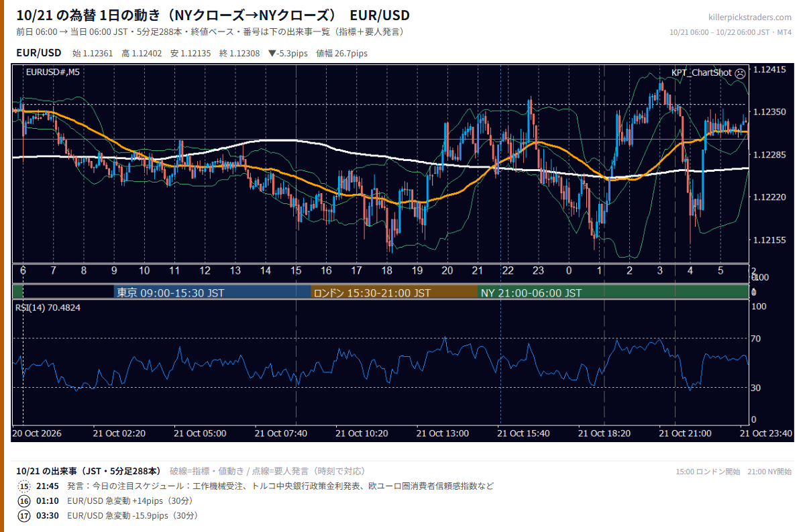This screenshot has height=532, width=805.
Task: Click the 1.12415 price axis label
Action: (x=769, y=69)
